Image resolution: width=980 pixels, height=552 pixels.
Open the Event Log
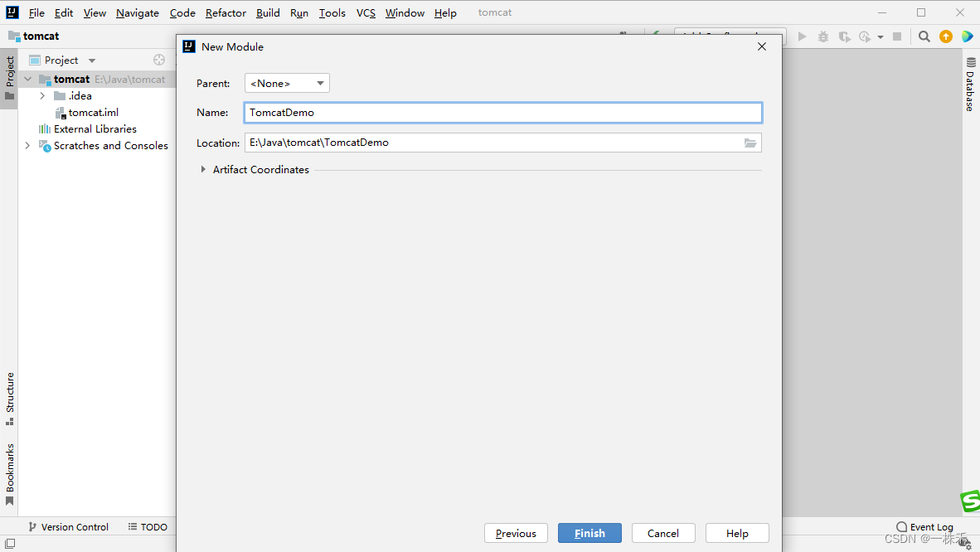tap(924, 527)
